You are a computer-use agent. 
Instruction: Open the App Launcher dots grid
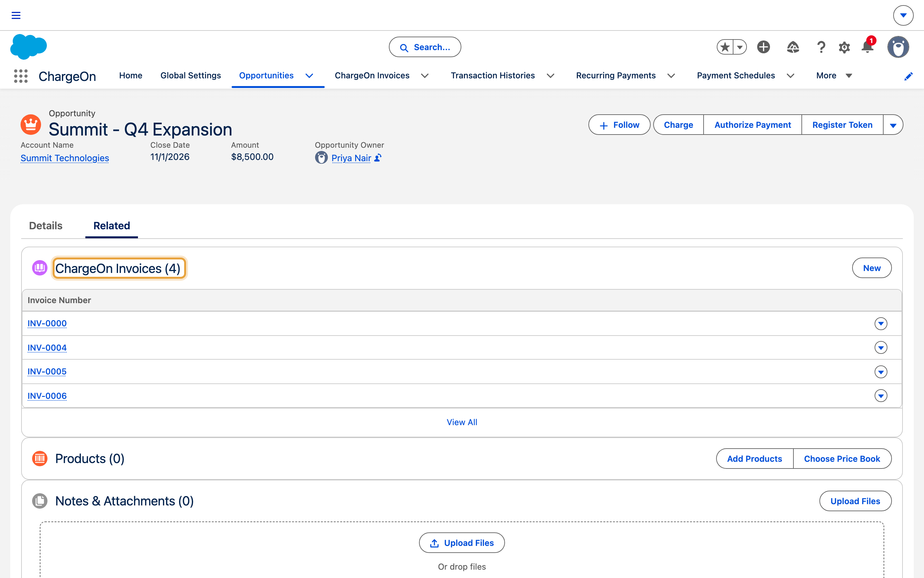(21, 76)
